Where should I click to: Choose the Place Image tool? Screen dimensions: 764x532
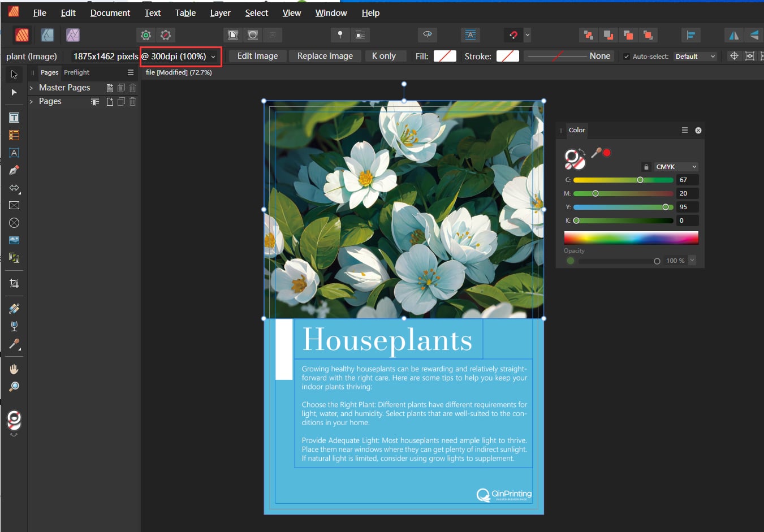coord(14,240)
